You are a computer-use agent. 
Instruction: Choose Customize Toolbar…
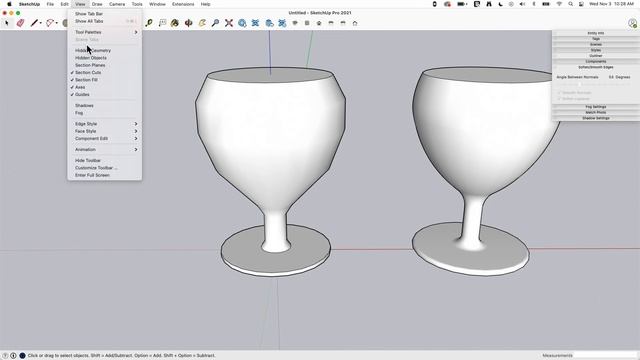104,168
